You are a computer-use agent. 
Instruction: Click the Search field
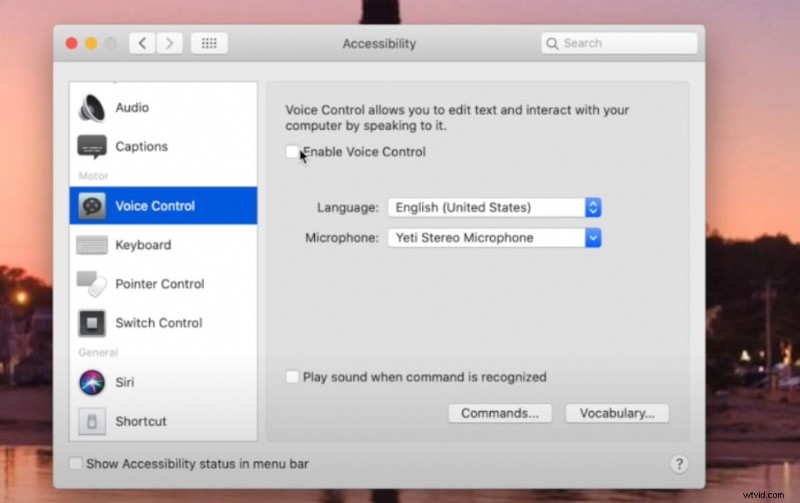click(619, 43)
